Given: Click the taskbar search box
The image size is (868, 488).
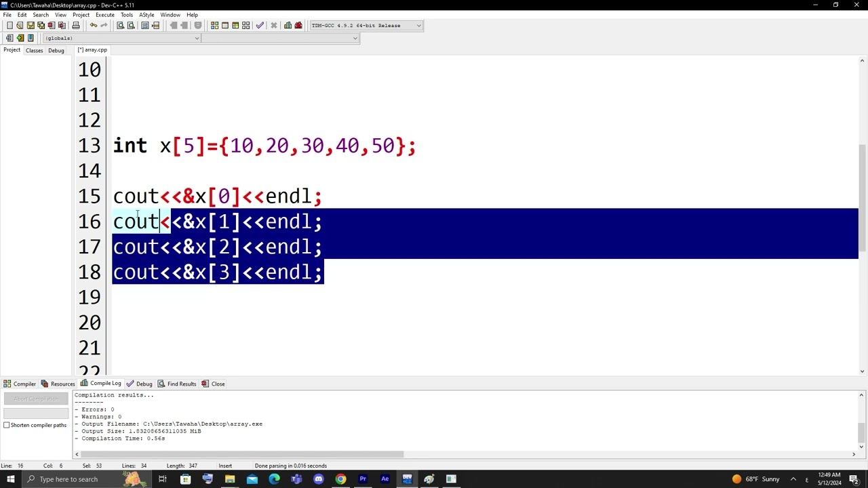Looking at the screenshot, I should click(x=85, y=479).
